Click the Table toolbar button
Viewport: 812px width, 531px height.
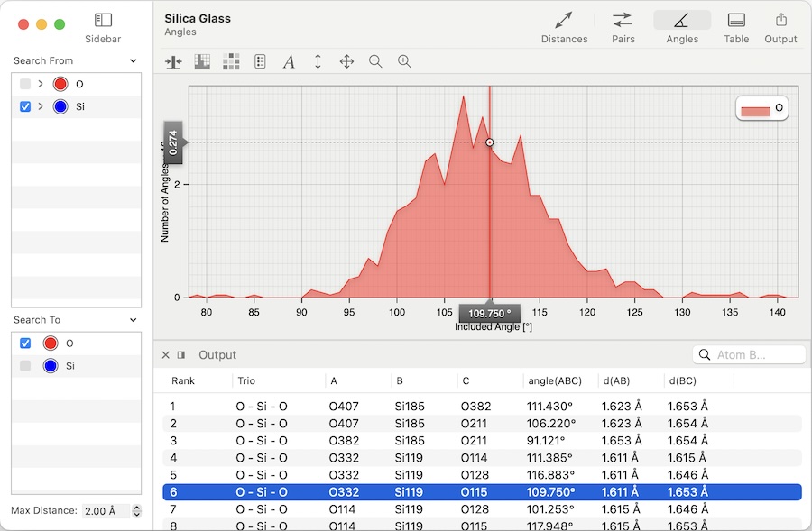pos(736,27)
